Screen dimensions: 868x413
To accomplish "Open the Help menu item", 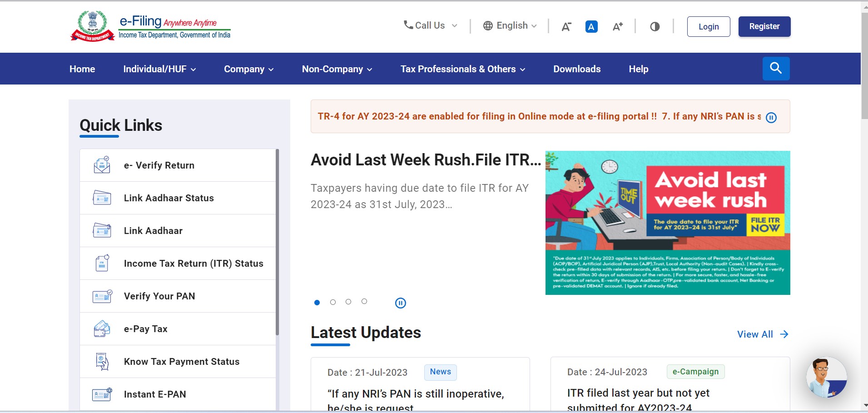I will (x=638, y=69).
